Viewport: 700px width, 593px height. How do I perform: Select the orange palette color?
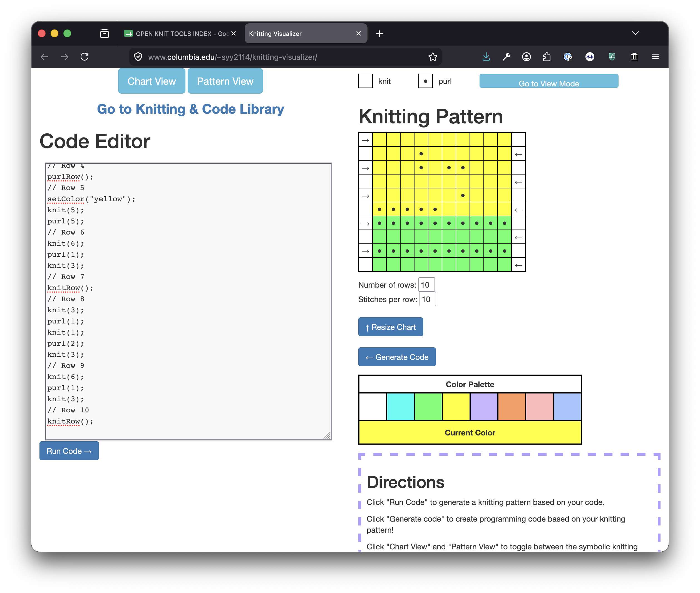[512, 407]
